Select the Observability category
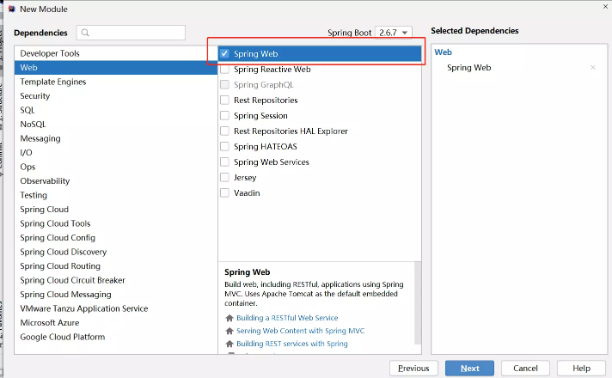 pos(116,181)
